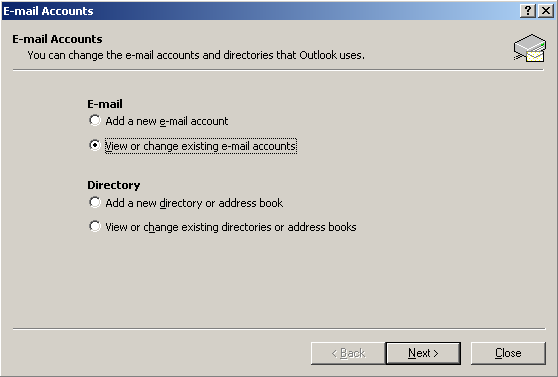The image size is (558, 377).
Task: Click the 'Add a new e-mail account' label text
Action: pyautogui.click(x=167, y=121)
